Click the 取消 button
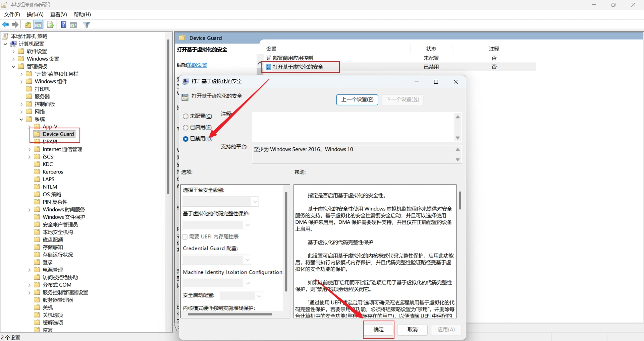The image size is (644, 341). (413, 330)
